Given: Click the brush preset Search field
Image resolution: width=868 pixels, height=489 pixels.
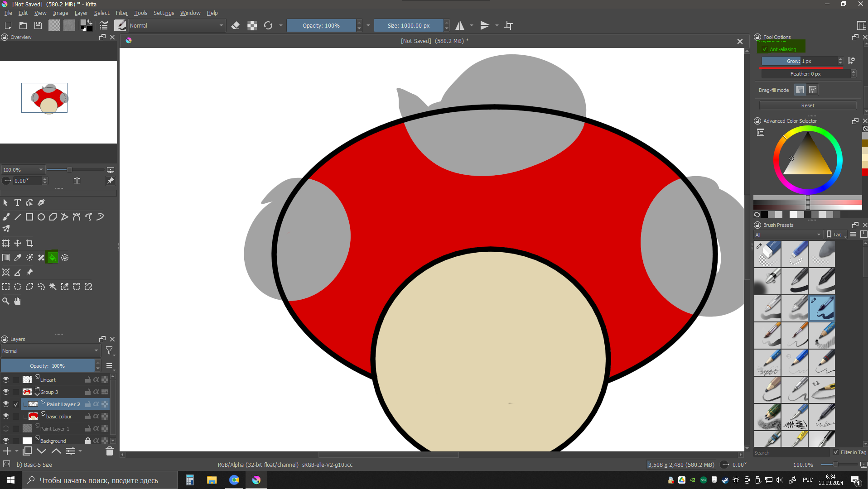Looking at the screenshot, I should pyautogui.click(x=791, y=452).
